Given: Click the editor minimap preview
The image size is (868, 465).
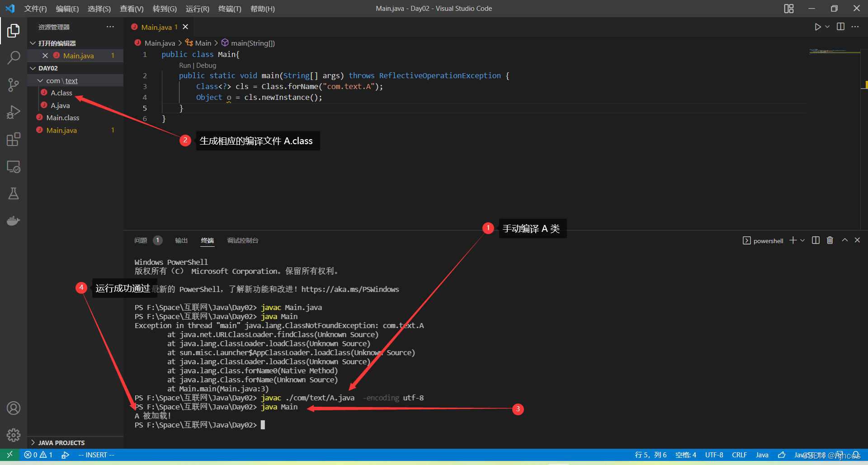Looking at the screenshot, I should pyautogui.click(x=835, y=52).
